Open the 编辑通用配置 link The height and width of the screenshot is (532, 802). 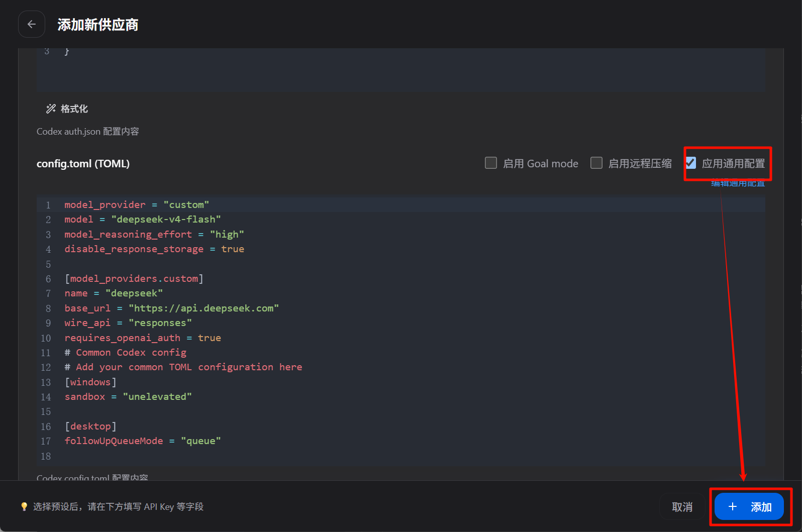(x=738, y=183)
